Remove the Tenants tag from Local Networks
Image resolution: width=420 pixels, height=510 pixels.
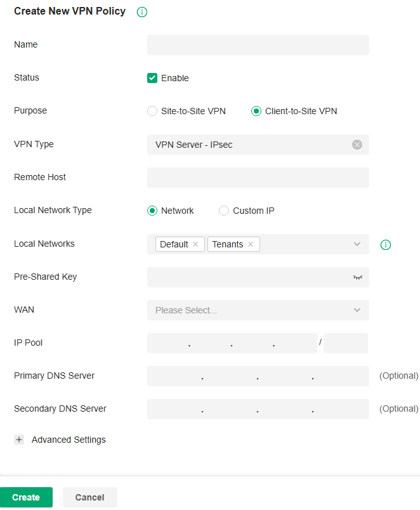[251, 244]
